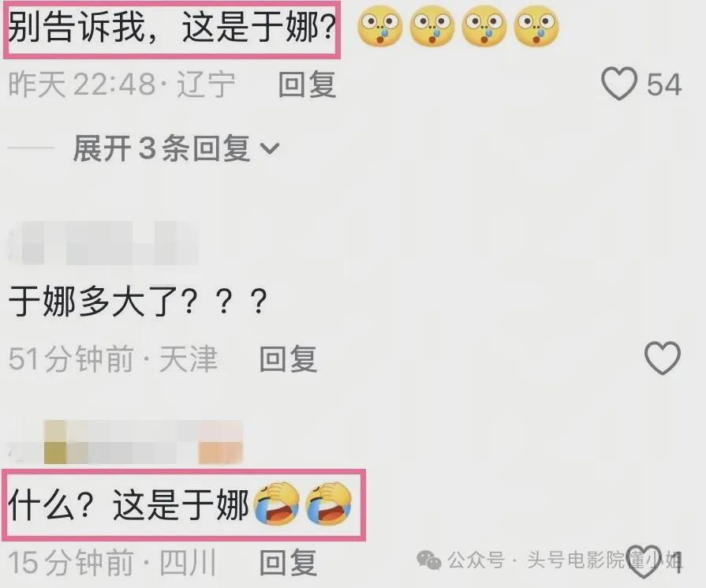Like the Liaoning comment with 54 likes
The width and height of the screenshot is (706, 588).
tap(619, 84)
